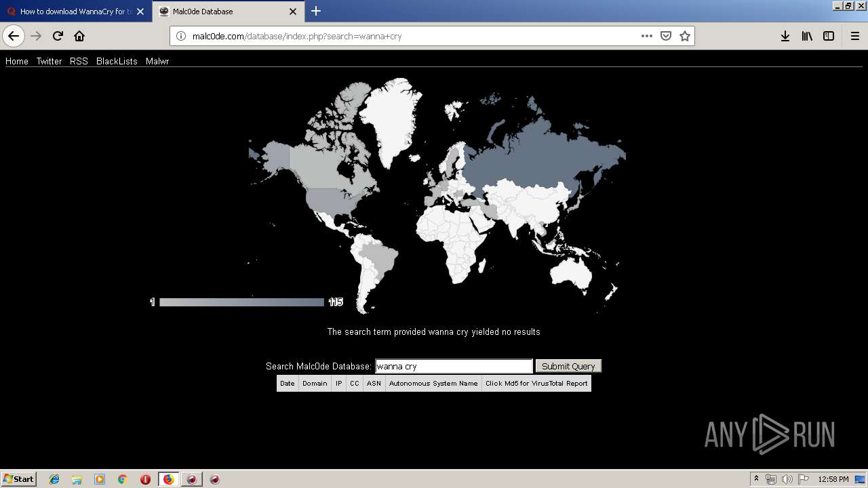Open the Downloads panel

(x=785, y=36)
